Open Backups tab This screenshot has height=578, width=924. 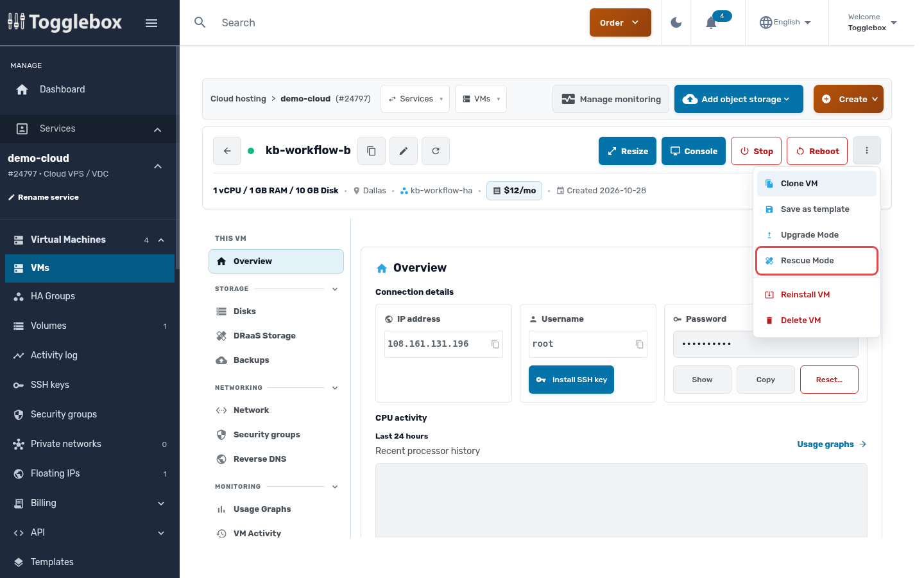pyautogui.click(x=276, y=360)
